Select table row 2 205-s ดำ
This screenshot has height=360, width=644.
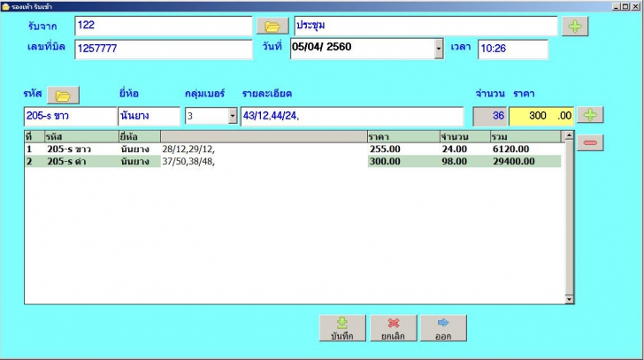293,161
